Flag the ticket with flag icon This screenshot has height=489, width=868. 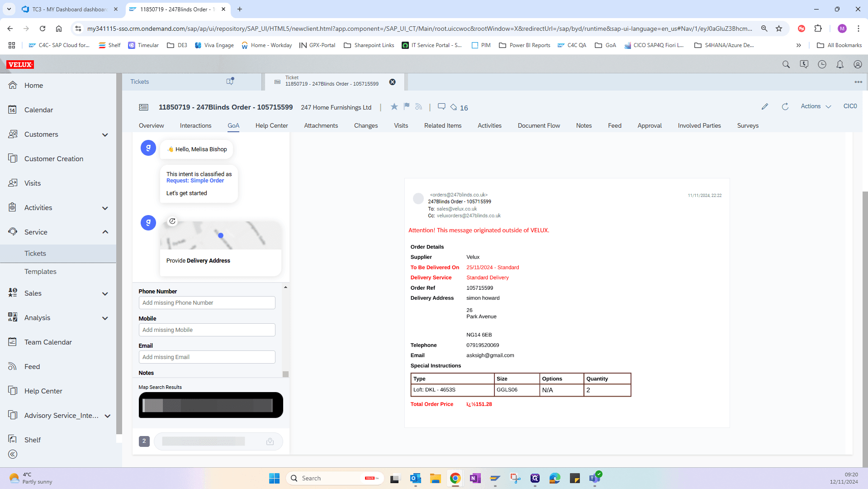[x=407, y=106]
